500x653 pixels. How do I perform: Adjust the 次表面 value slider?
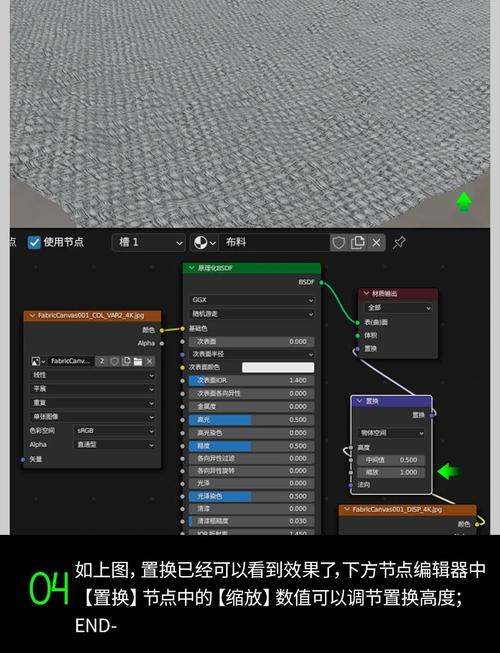pos(251,341)
